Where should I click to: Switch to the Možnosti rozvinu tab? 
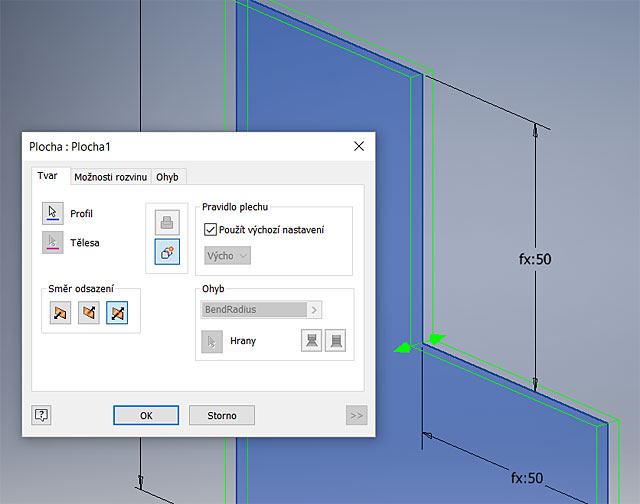point(111,177)
